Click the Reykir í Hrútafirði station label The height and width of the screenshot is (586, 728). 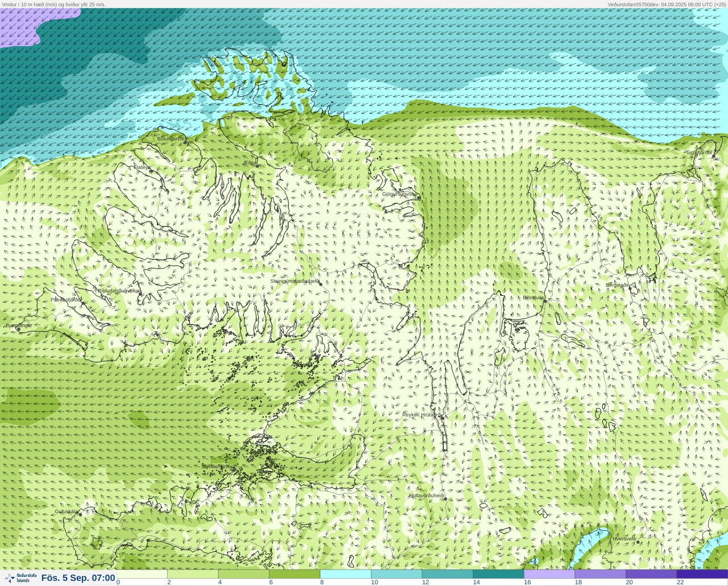[421, 415]
